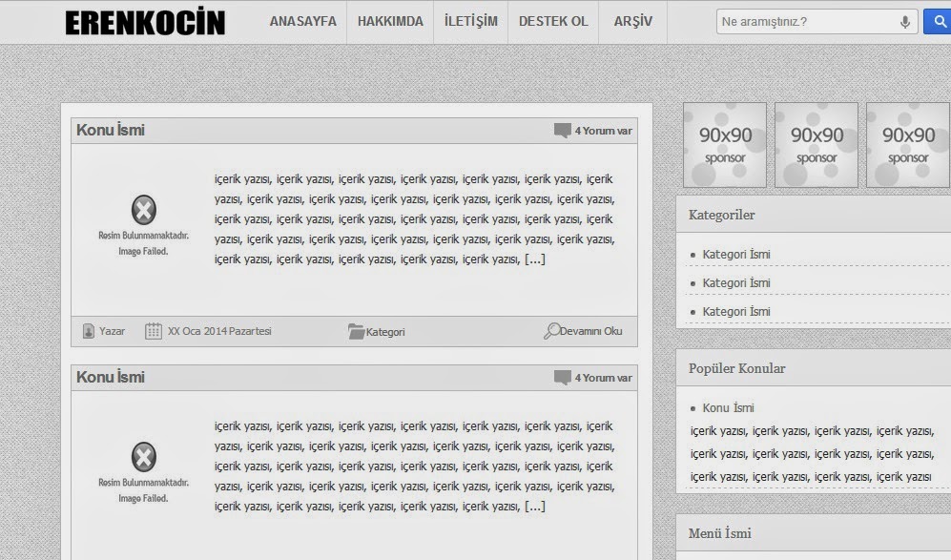Click the second post's comment bubble icon

tap(562, 378)
